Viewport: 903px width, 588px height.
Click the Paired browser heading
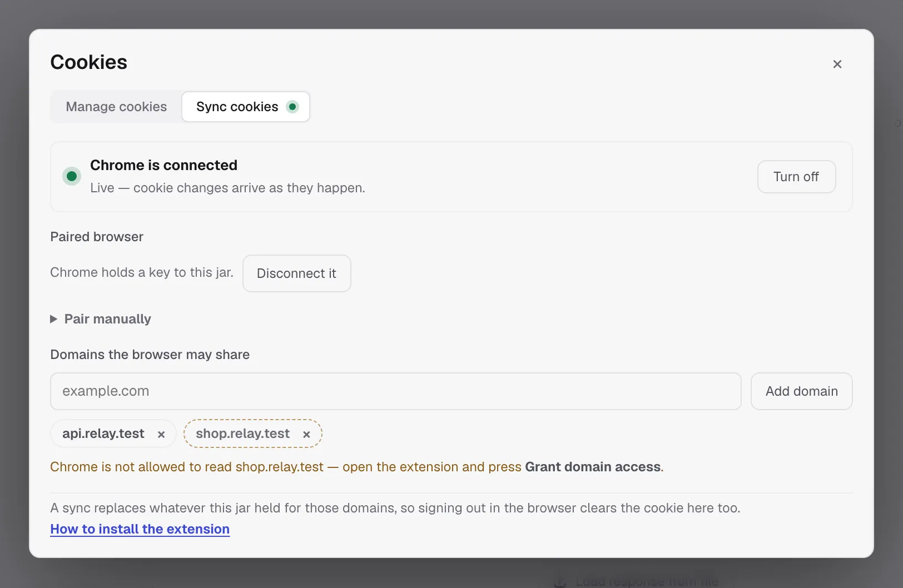point(97,237)
